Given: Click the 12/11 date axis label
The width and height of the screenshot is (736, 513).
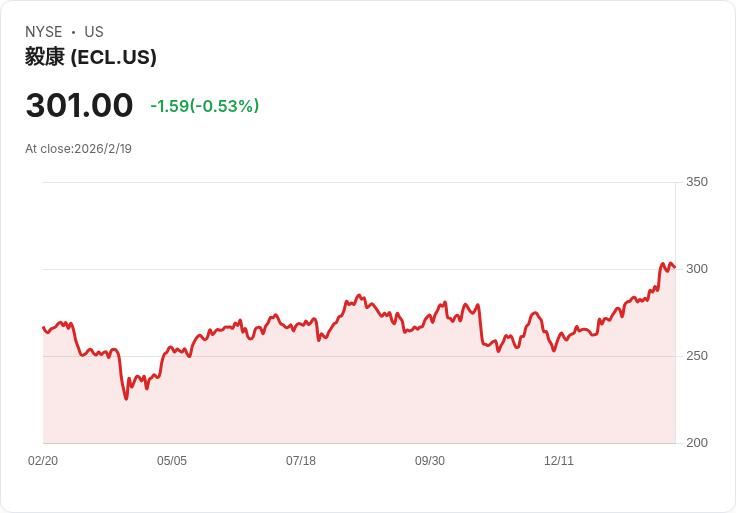Looking at the screenshot, I should 559,461.
